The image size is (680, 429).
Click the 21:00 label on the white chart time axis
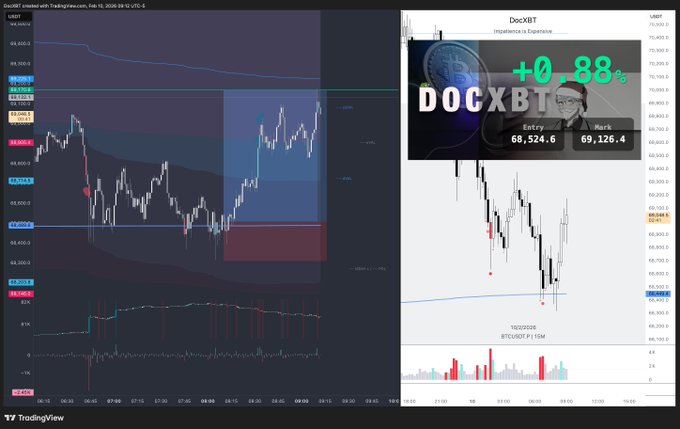point(441,401)
